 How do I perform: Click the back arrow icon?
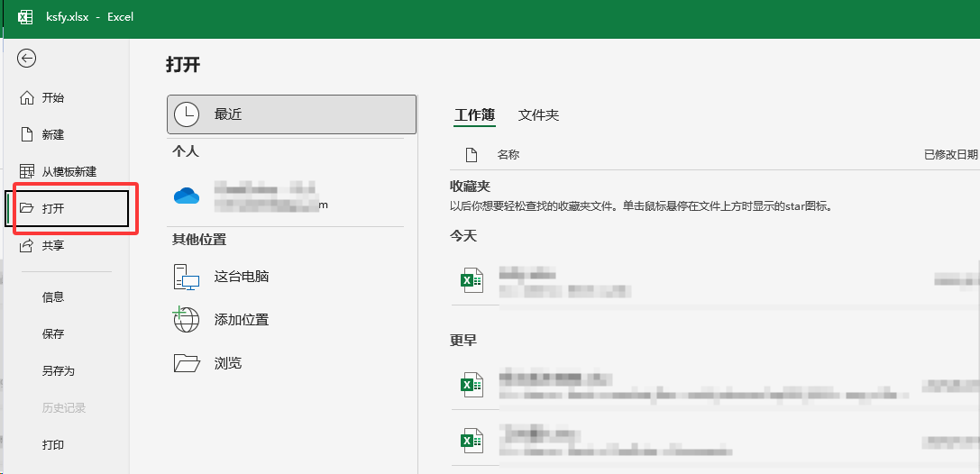(x=27, y=59)
